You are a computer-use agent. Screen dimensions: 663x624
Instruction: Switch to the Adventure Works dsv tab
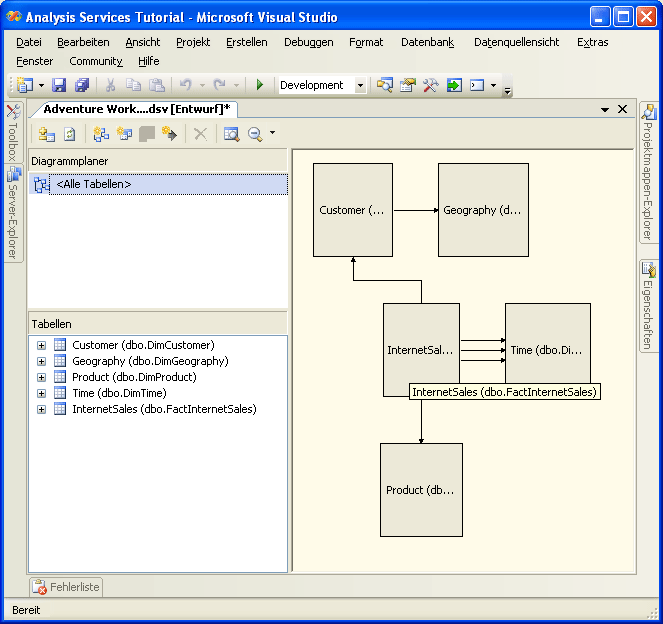136,109
